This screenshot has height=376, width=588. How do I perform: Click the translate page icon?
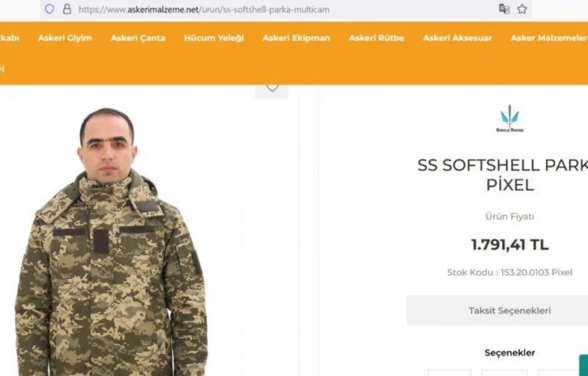pyautogui.click(x=504, y=9)
